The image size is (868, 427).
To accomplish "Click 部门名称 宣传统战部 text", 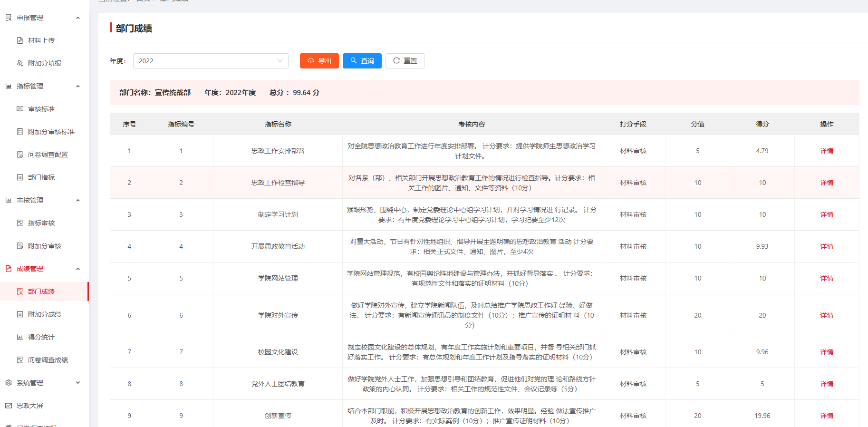I will (x=155, y=93).
